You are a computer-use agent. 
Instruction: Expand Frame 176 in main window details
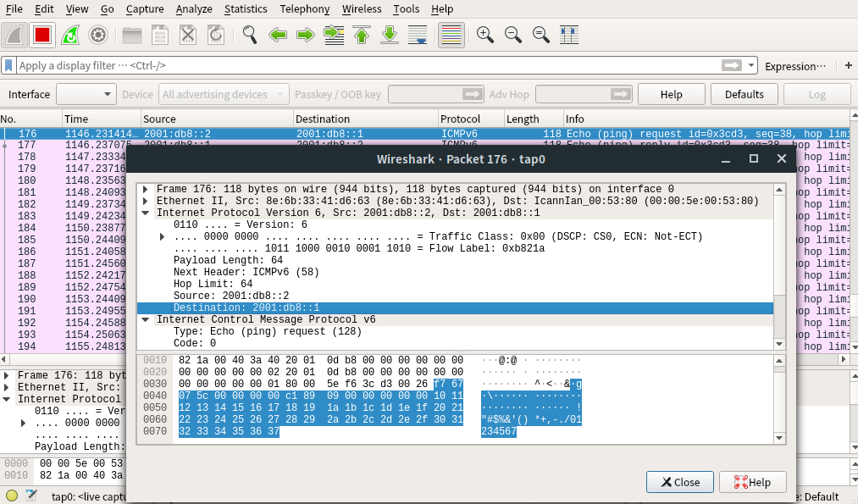tap(6, 375)
